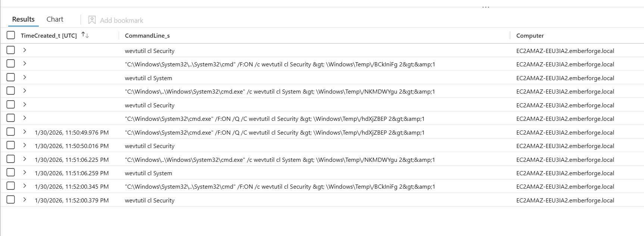Click the TimeCreated_t [UTC] column header text
The width and height of the screenshot is (644, 236).
[x=49, y=36]
